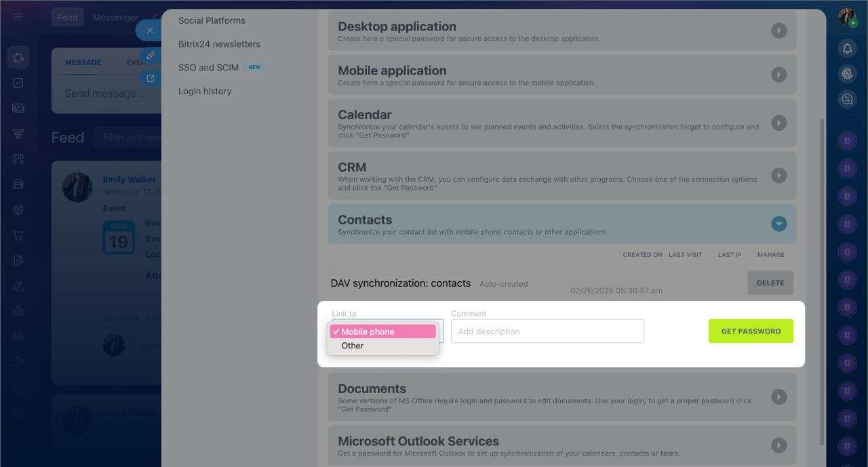Viewport: 868px width, 467px height.
Task: Open the shopping cart sidebar icon
Action: (18, 235)
